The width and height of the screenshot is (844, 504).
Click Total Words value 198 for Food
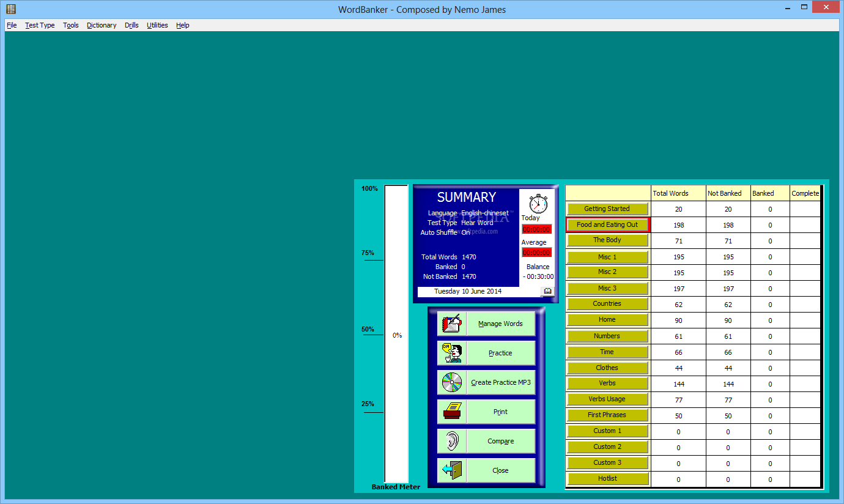(x=678, y=225)
